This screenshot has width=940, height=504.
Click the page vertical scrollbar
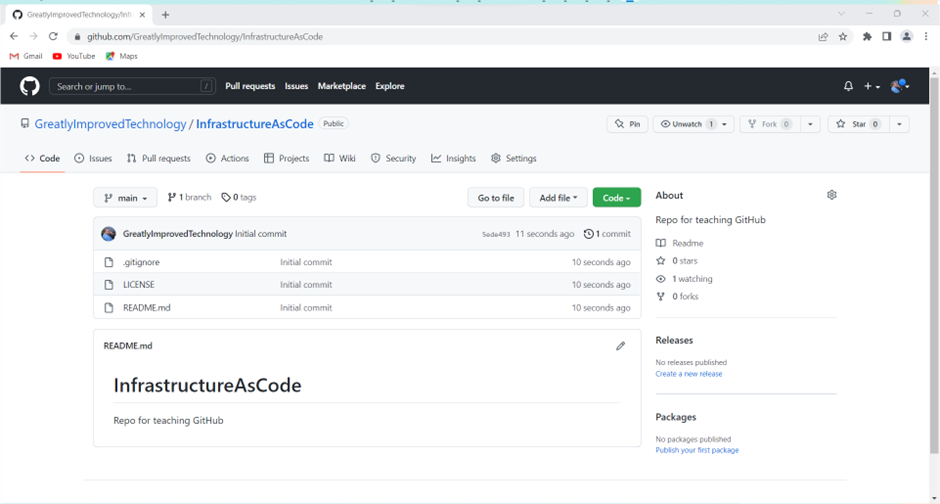[x=934, y=250]
